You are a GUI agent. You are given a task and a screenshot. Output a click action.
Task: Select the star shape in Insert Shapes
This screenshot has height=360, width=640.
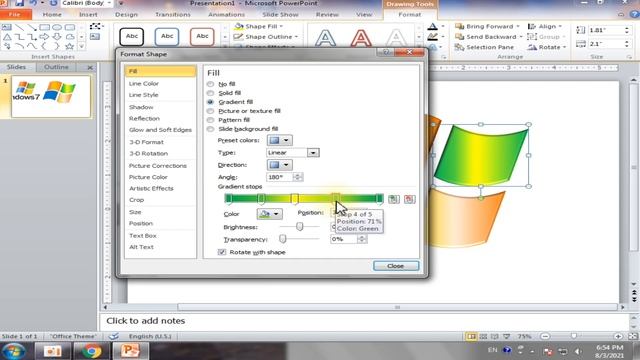tap(70, 46)
